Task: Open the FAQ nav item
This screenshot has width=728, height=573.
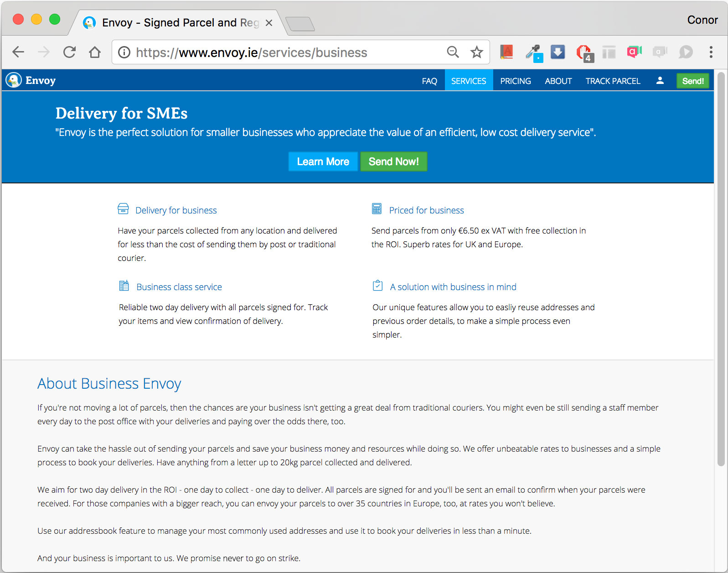Action: point(429,81)
